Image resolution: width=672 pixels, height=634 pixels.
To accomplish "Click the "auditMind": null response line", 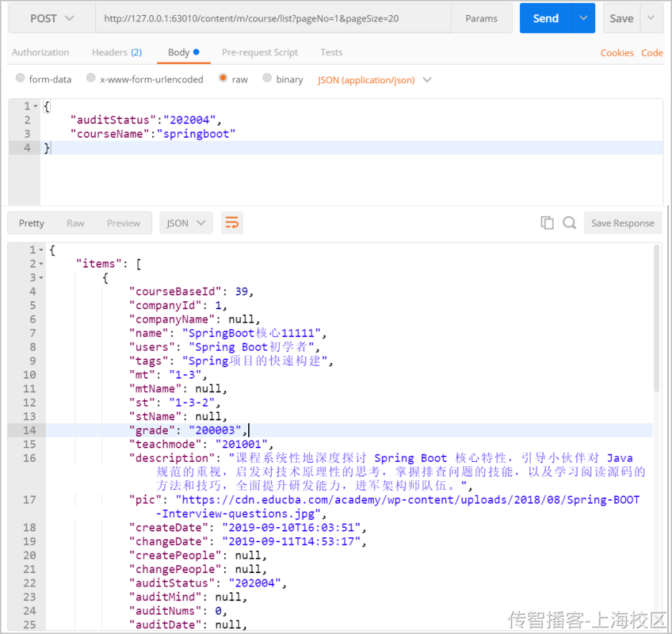I will pyautogui.click(x=188, y=597).
